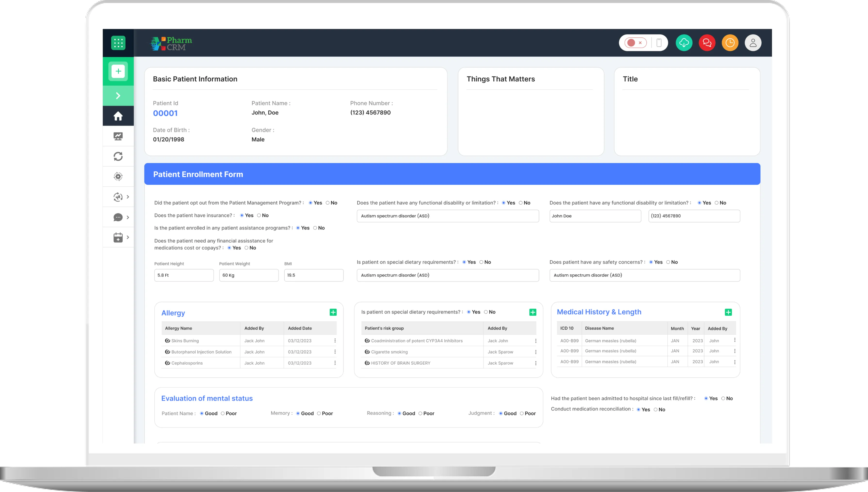
Task: Select the green cloud download icon in header
Action: click(x=684, y=43)
